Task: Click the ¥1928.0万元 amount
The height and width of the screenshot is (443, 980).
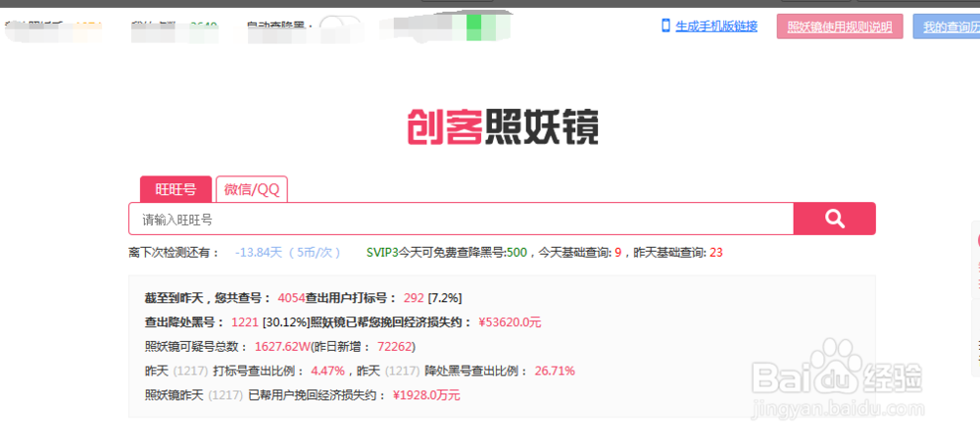Action: coord(426,395)
